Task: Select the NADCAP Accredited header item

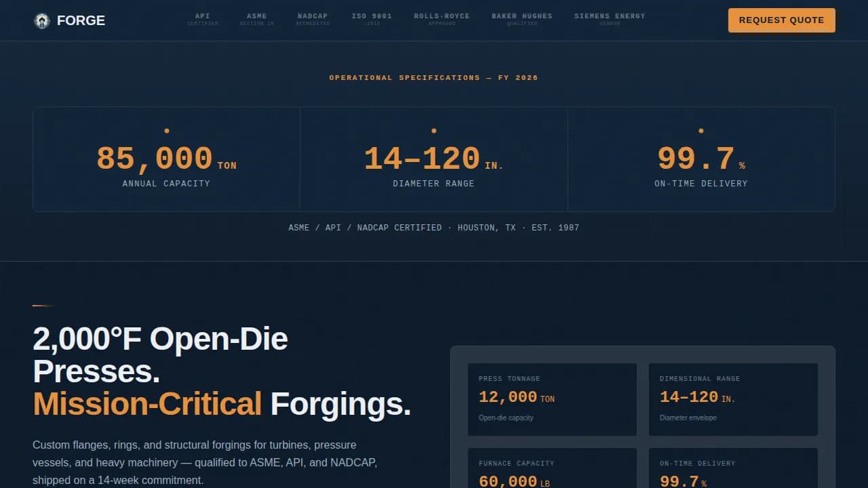Action: pyautogui.click(x=313, y=19)
